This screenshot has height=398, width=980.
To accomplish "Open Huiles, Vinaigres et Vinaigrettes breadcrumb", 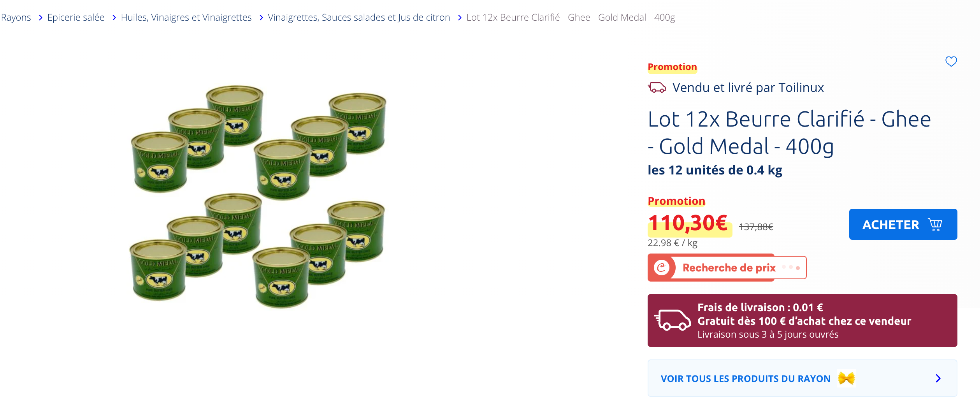I will tap(186, 18).
